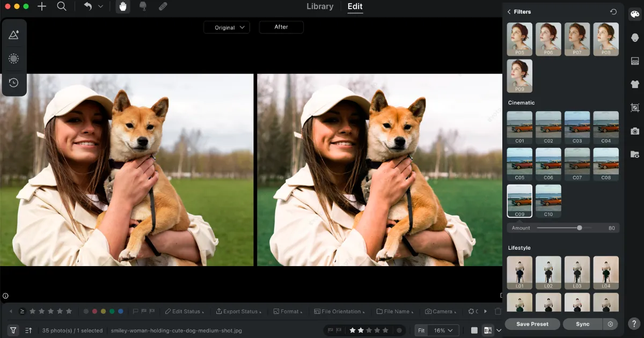The image size is (644, 338).
Task: Set rating to three stars in the status bar
Action: tap(369, 330)
